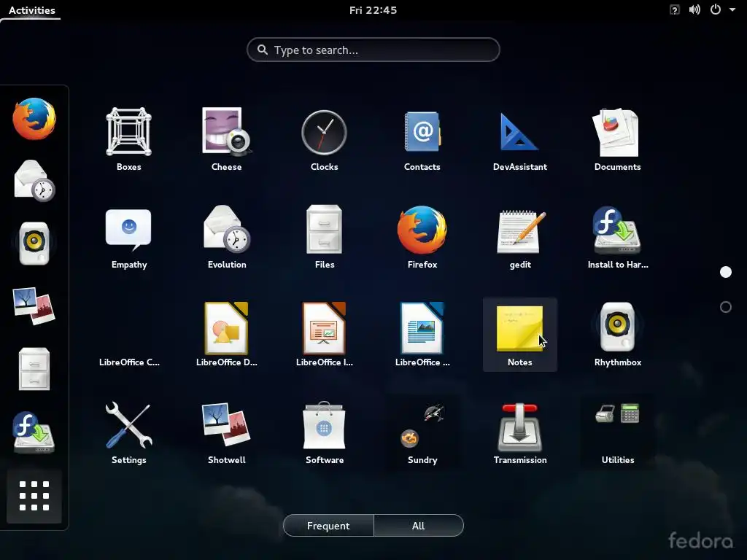Click Firefox in the dash
The width and height of the screenshot is (747, 560).
(x=34, y=119)
